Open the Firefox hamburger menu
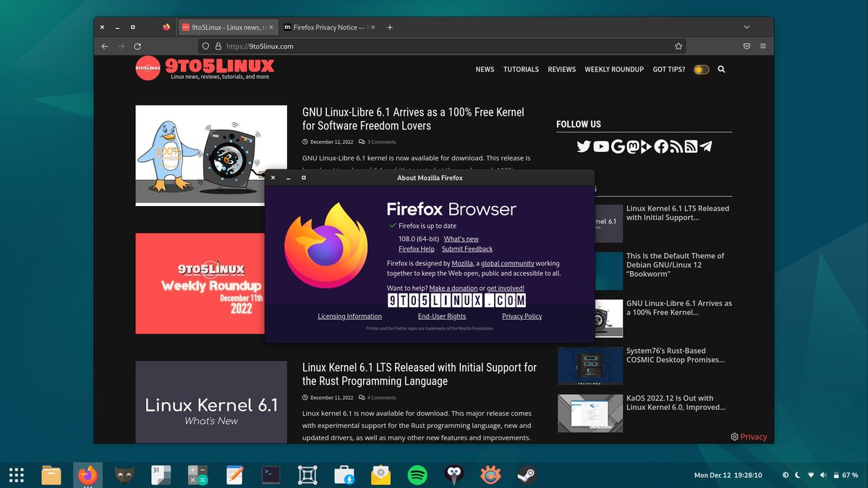This screenshot has height=488, width=868. click(x=762, y=45)
